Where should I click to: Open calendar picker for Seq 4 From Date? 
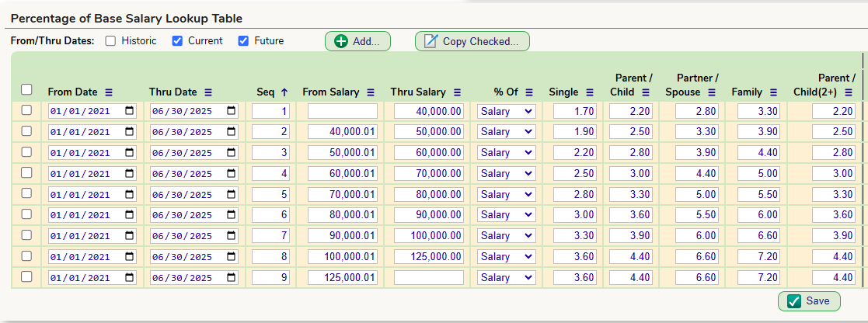coord(129,174)
